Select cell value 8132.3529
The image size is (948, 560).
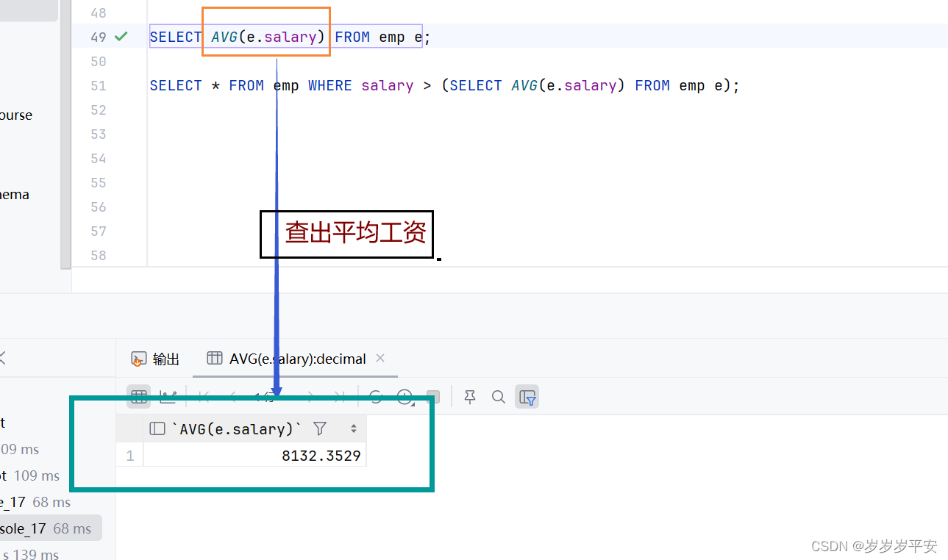[254, 456]
